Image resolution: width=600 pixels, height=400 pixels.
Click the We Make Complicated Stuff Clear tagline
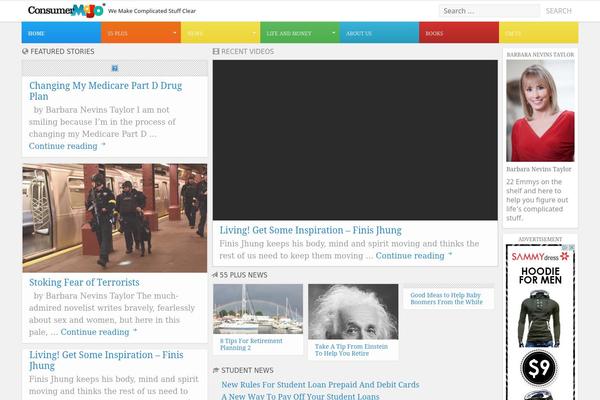152,11
